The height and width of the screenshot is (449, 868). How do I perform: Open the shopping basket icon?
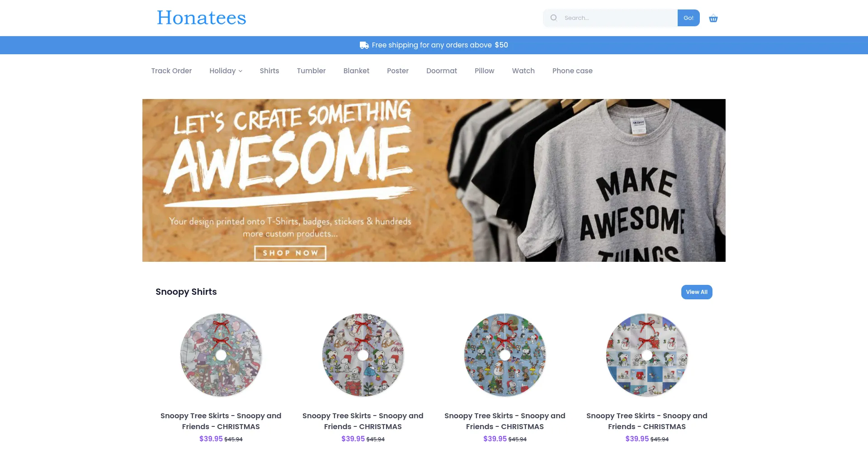[713, 19]
